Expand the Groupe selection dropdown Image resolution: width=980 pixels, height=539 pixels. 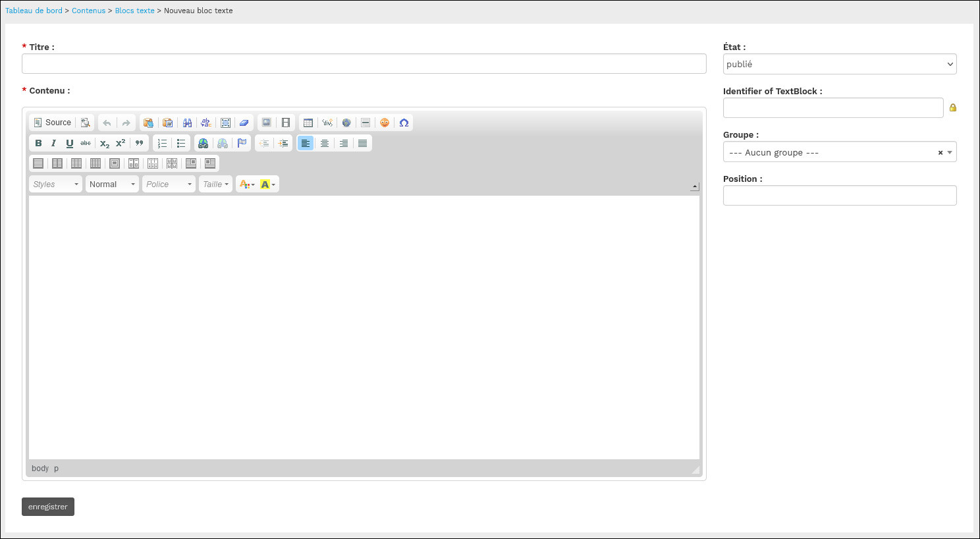point(840,152)
